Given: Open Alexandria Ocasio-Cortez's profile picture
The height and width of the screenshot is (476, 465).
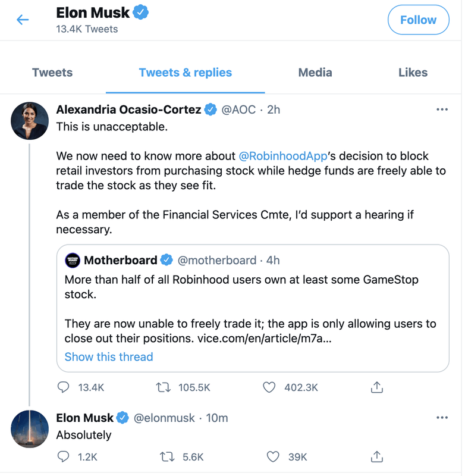Looking at the screenshot, I should tap(30, 121).
